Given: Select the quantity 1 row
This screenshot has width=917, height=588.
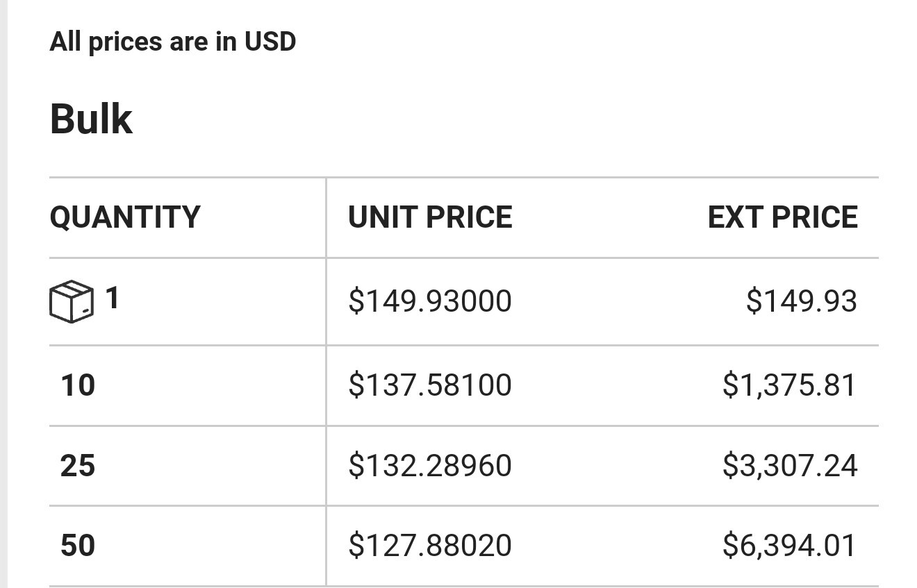Looking at the screenshot, I should point(464,301).
